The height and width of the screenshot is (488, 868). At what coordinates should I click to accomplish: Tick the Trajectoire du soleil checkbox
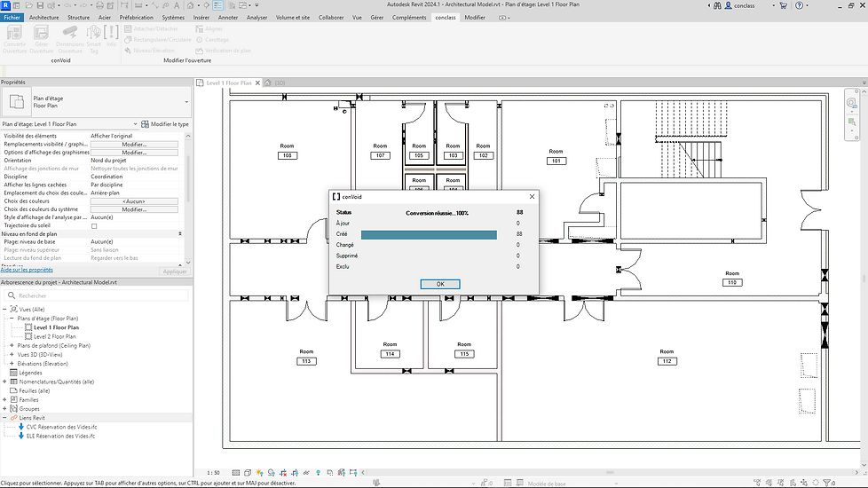94,225
